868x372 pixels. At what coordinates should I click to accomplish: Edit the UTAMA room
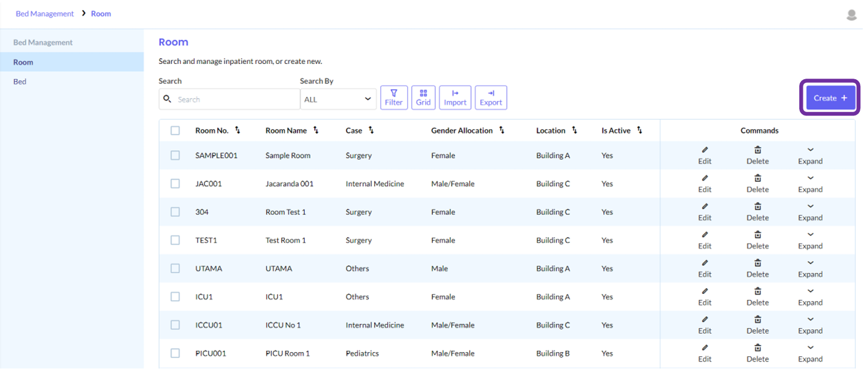click(x=705, y=268)
